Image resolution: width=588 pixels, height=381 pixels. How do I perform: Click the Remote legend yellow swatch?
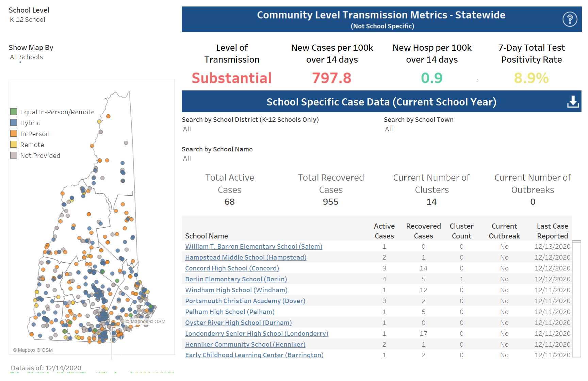click(14, 144)
